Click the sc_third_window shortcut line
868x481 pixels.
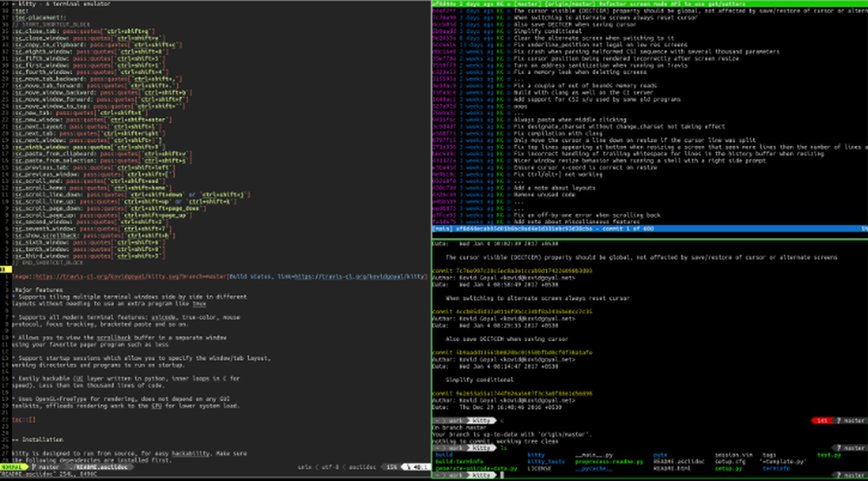pos(89,256)
